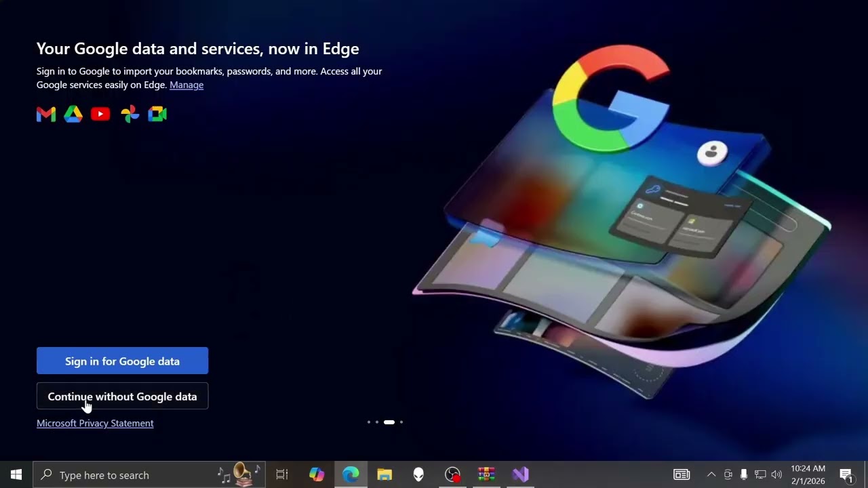Go to the second onboarding page dot
The height and width of the screenshot is (488, 868).
pos(377,422)
